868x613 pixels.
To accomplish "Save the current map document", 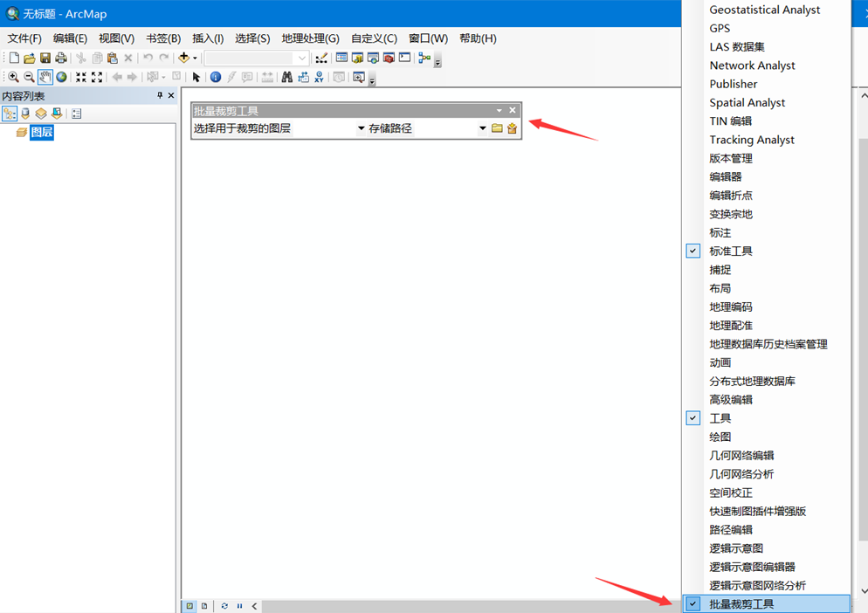I will (x=45, y=59).
